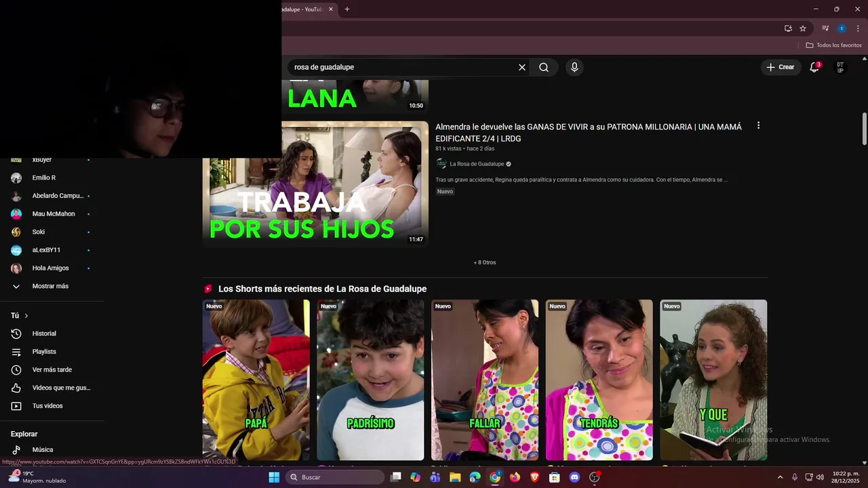Open the taskbar clock and date
Viewport: 868px width, 488px height.
[846, 477]
